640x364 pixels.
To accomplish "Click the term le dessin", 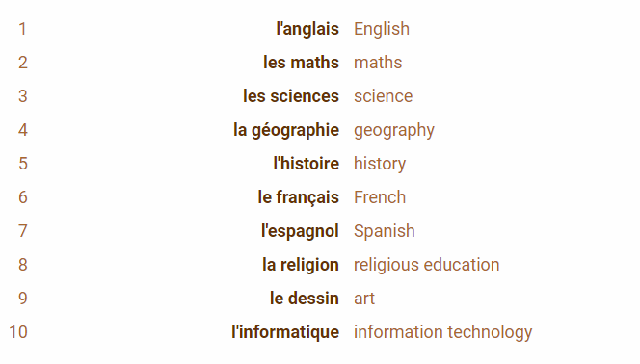I will [304, 299].
